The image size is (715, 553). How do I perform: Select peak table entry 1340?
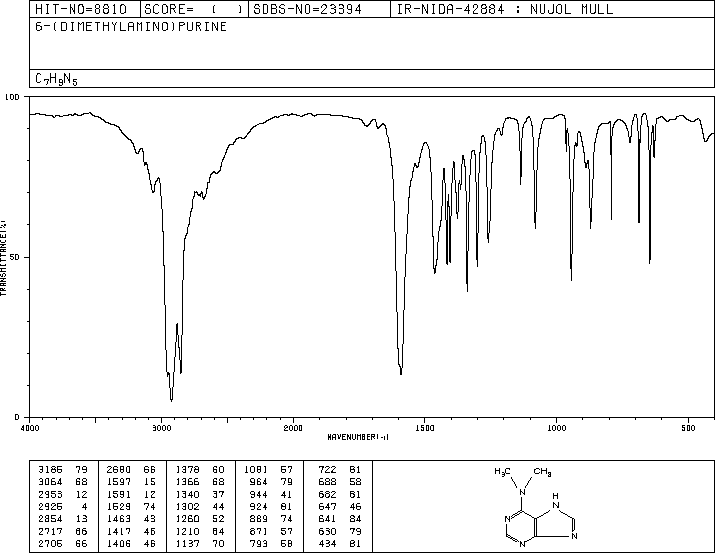[x=200, y=494]
